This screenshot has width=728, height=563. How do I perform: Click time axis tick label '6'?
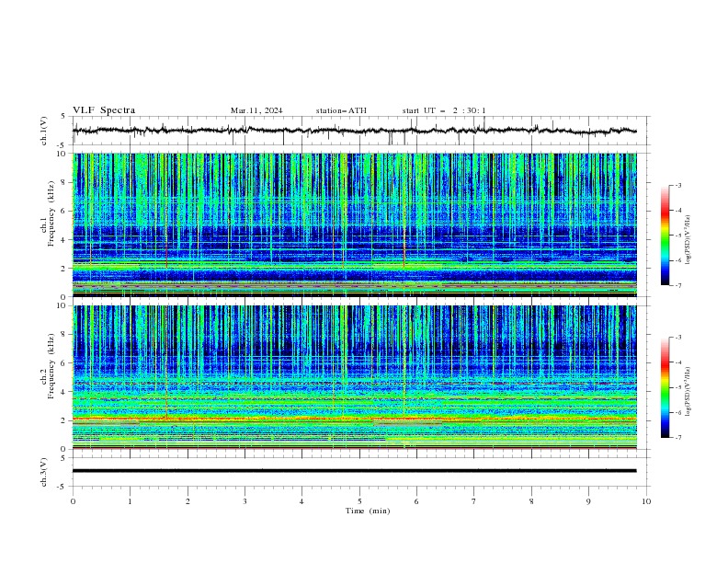click(416, 501)
